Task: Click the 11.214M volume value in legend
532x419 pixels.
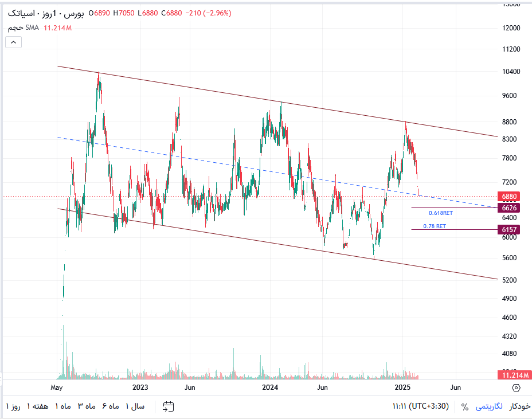Action: click(x=58, y=28)
